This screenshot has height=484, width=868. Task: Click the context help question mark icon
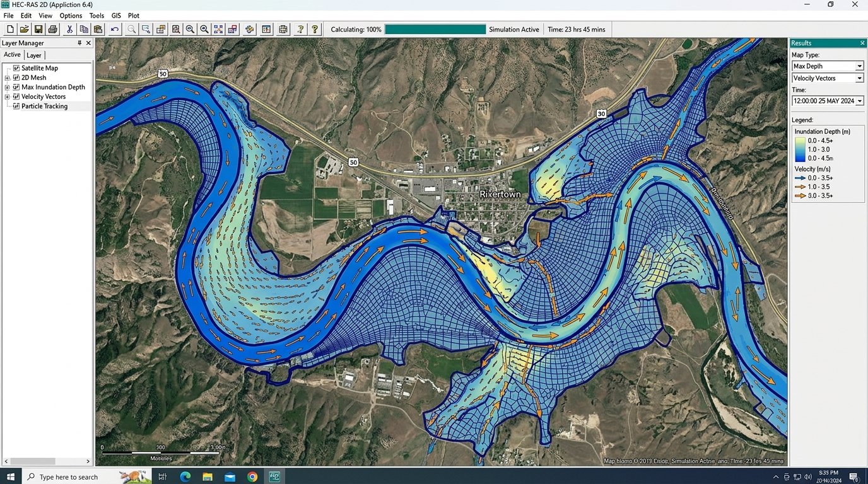click(x=300, y=29)
